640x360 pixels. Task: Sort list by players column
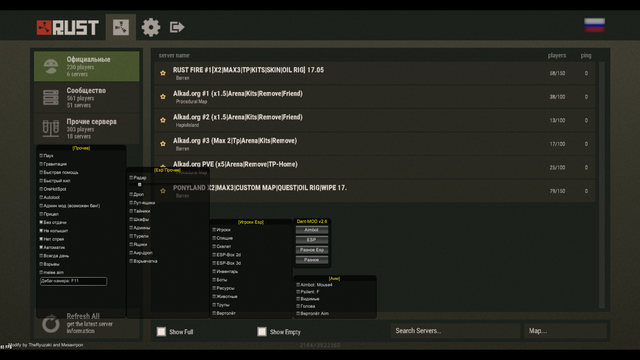click(557, 56)
